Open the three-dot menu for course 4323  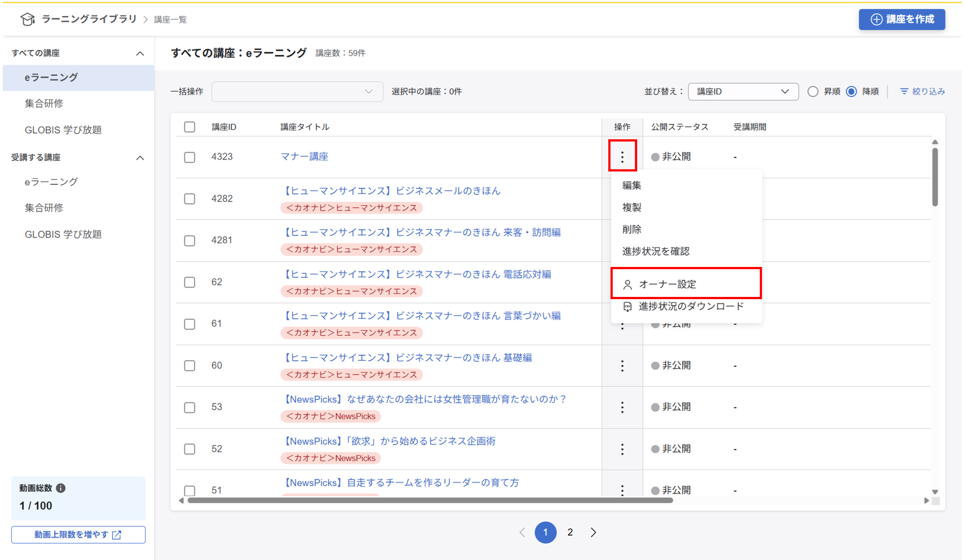coord(622,157)
